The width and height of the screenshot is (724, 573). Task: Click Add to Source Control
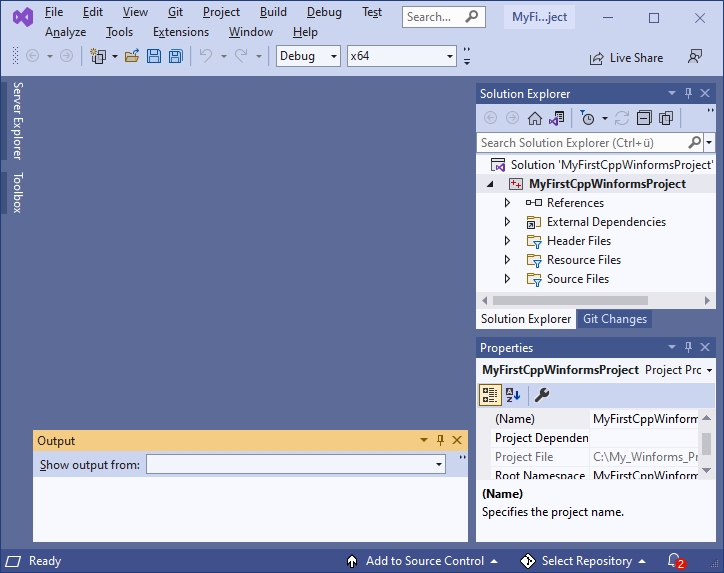click(x=422, y=561)
